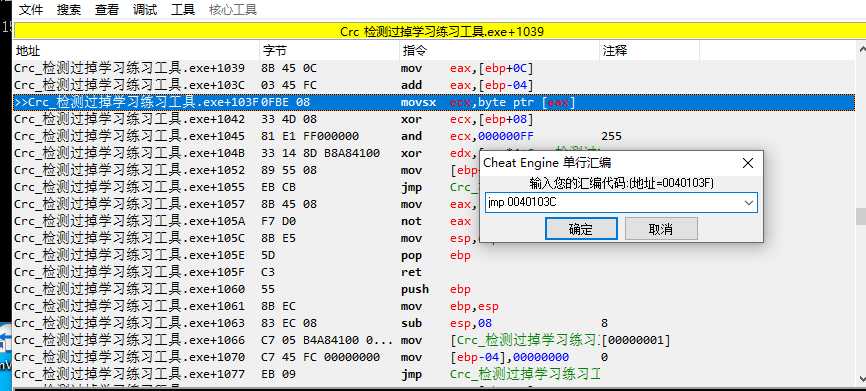Select the row at exe+105F ret
The image size is (866, 391).
click(x=434, y=272)
